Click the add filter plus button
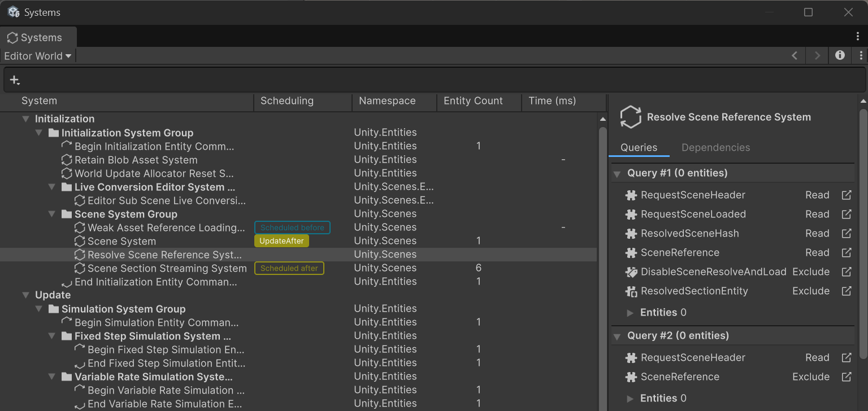The height and width of the screenshot is (411, 868). click(15, 80)
